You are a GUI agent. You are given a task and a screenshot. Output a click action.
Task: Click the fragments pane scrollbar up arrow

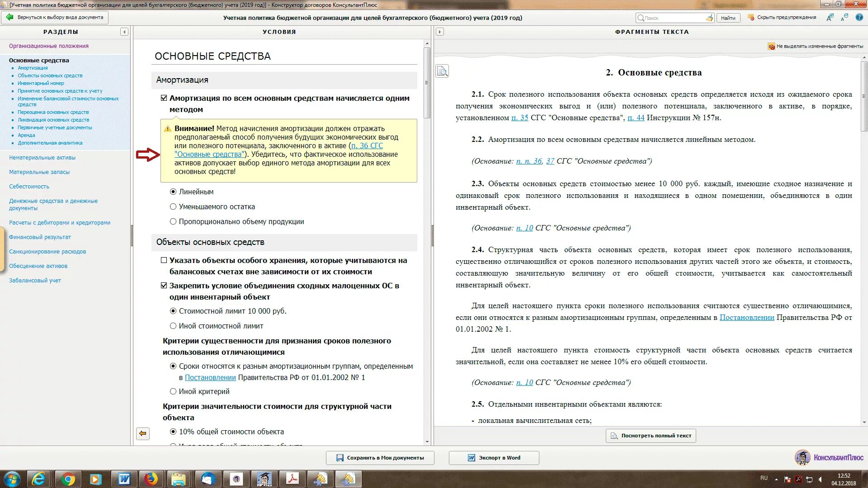point(864,58)
